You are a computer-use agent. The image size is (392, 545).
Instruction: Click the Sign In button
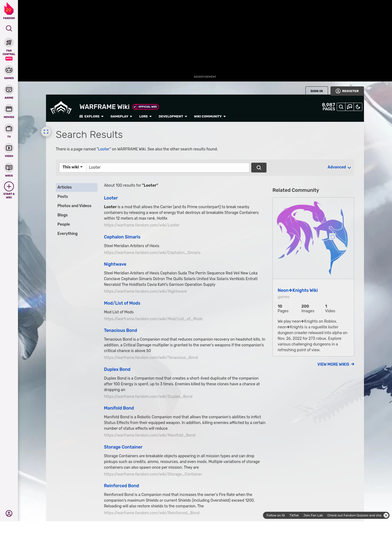coord(317,91)
